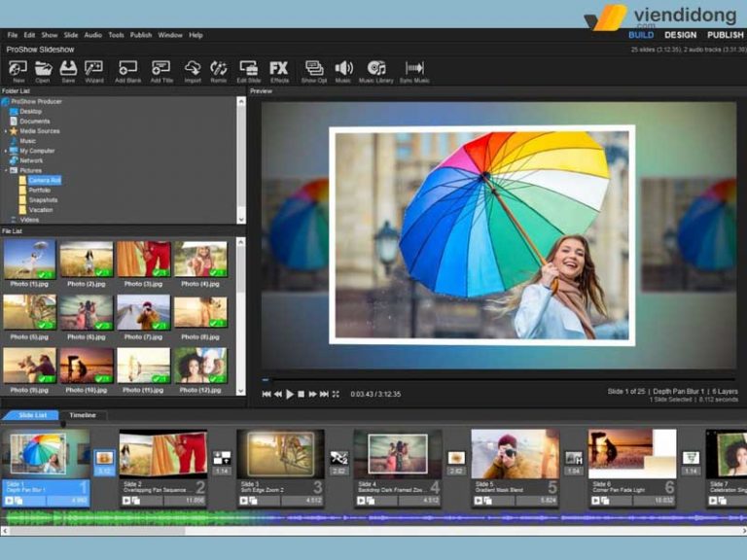Viewport: 747px width, 560px height.
Task: Click transition icon after Slide 5
Action: 574,458
